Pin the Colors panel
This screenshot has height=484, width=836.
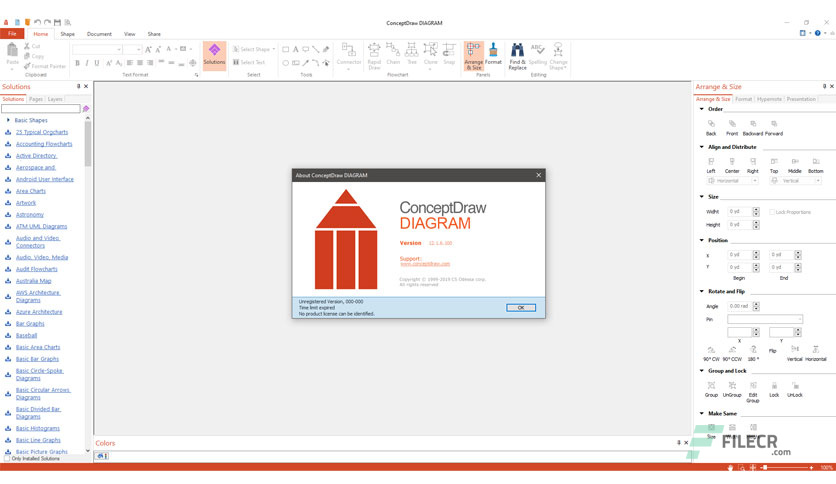[678, 442]
